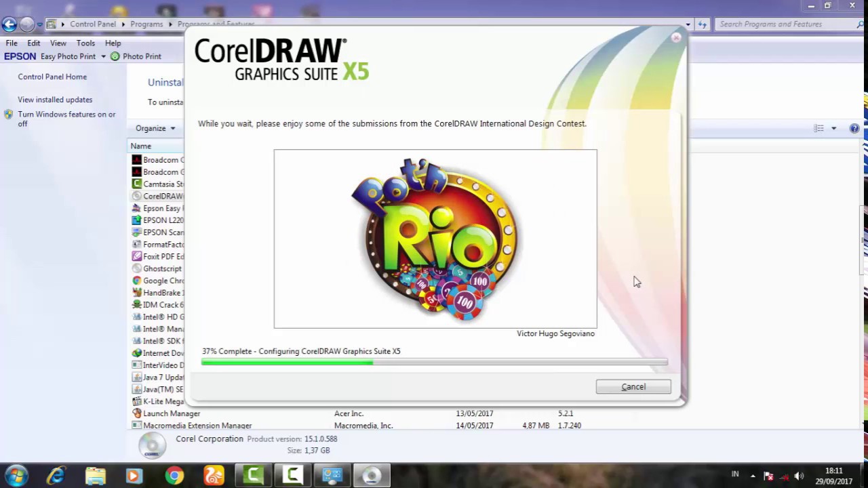Open Control Panel Home link
868x488 pixels.
(x=52, y=77)
